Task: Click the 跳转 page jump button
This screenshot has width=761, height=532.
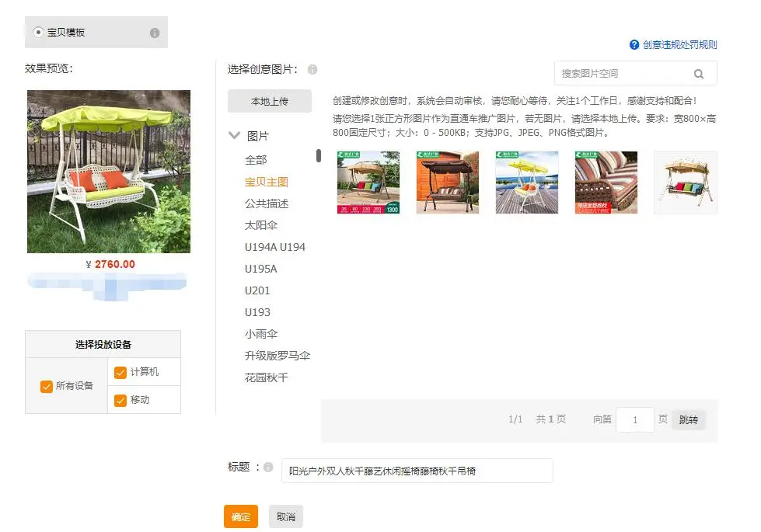Action: [x=688, y=420]
